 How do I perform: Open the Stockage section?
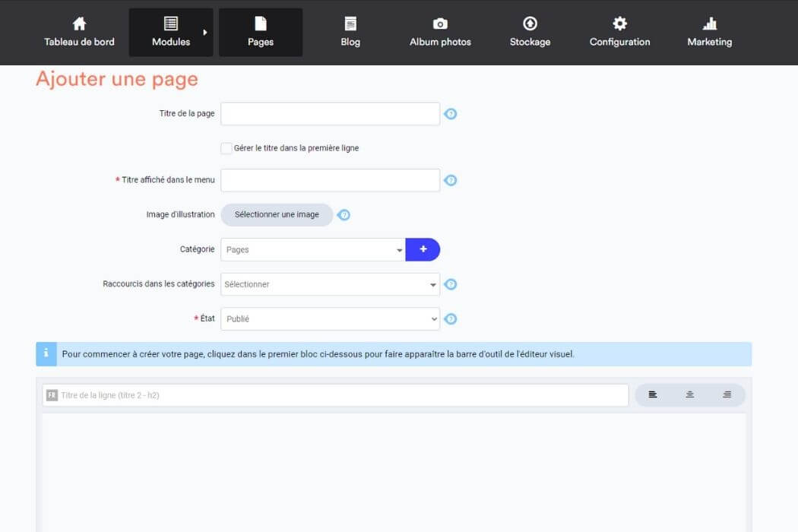(530, 32)
